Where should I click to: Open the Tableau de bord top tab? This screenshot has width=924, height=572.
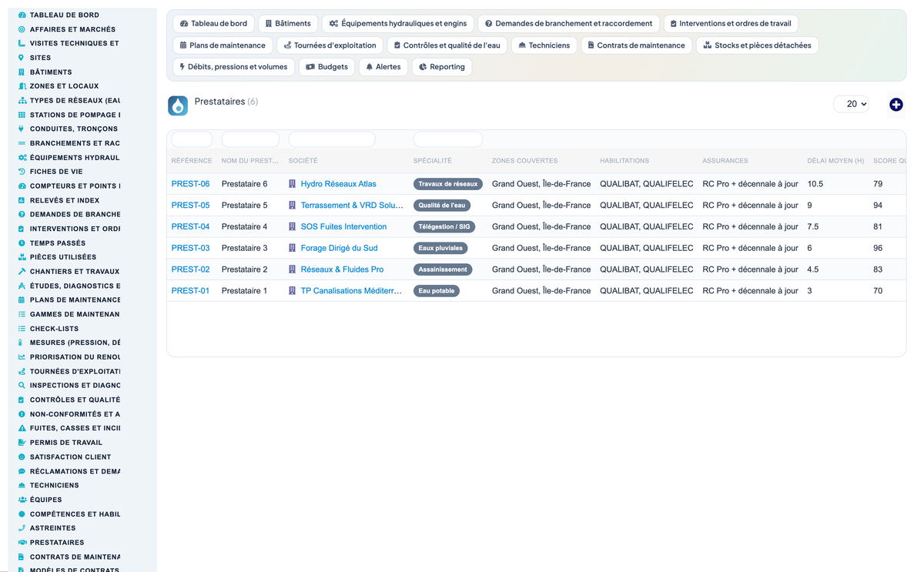(x=214, y=24)
